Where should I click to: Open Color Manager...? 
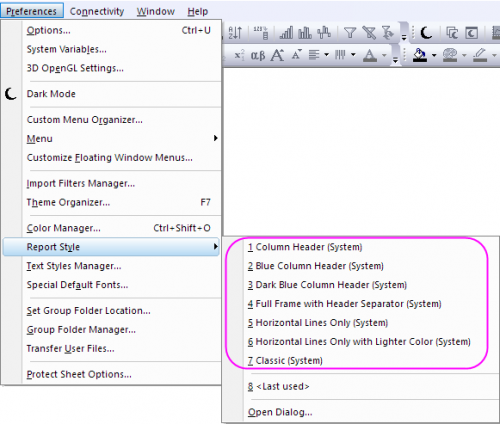point(112,228)
